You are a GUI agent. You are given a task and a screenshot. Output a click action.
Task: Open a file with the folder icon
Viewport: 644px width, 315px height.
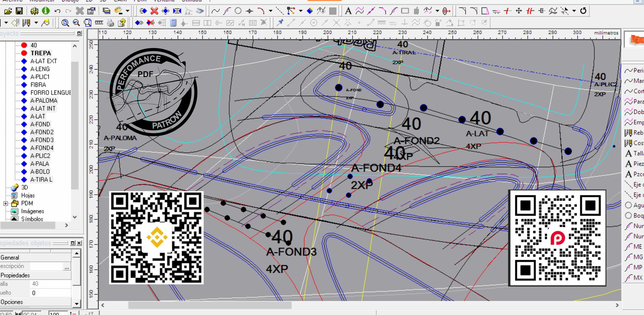tap(8, 11)
